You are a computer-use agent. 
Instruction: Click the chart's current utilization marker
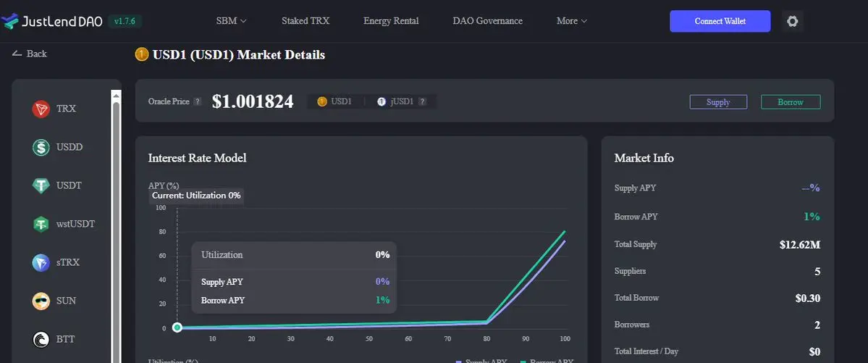(x=177, y=327)
